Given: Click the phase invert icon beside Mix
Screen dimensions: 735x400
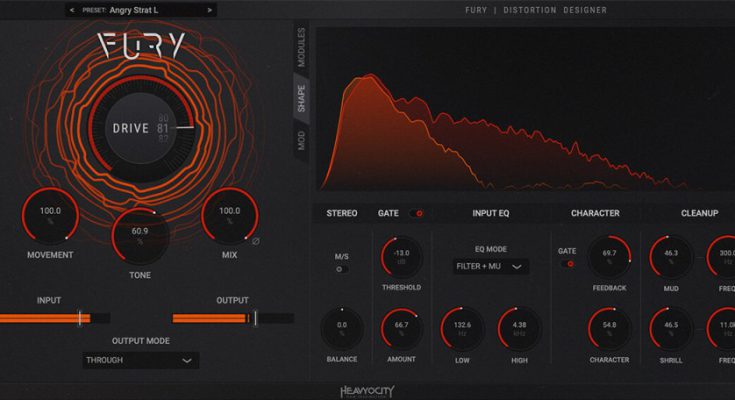Looking at the screenshot, I should pyautogui.click(x=256, y=241).
